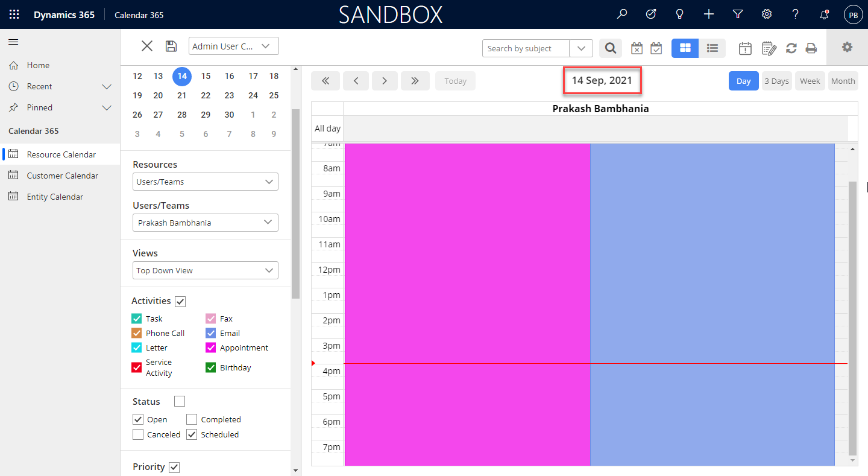Click the Today button
This screenshot has height=476, width=868.
pyautogui.click(x=455, y=81)
